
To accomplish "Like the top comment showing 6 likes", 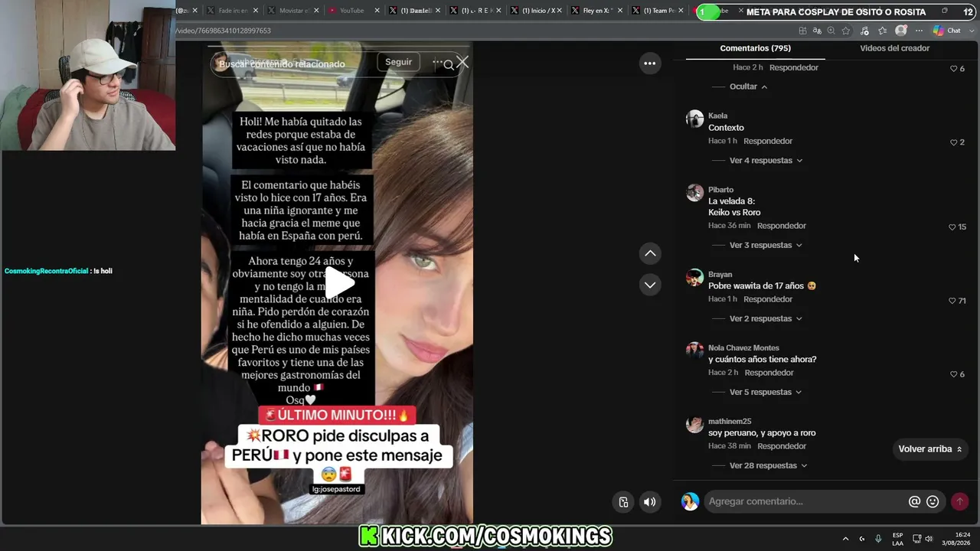I will (954, 69).
